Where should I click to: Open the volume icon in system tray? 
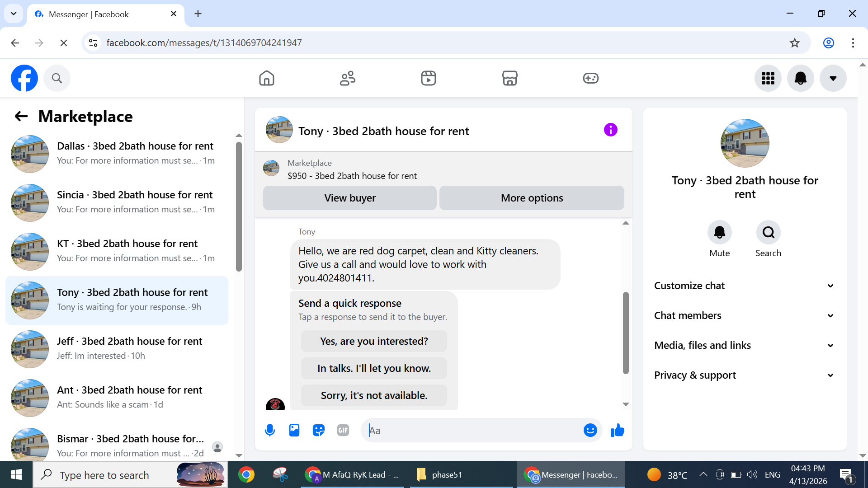point(752,474)
